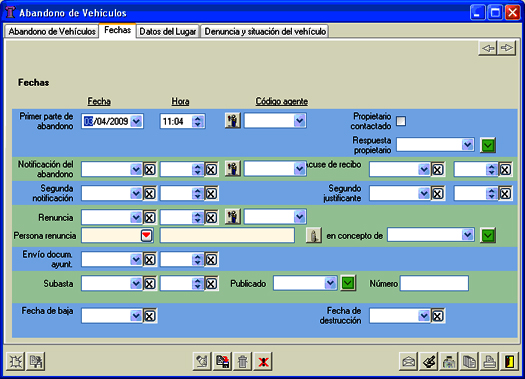Click the hour stepper for Primer parte de abandono

198,121
